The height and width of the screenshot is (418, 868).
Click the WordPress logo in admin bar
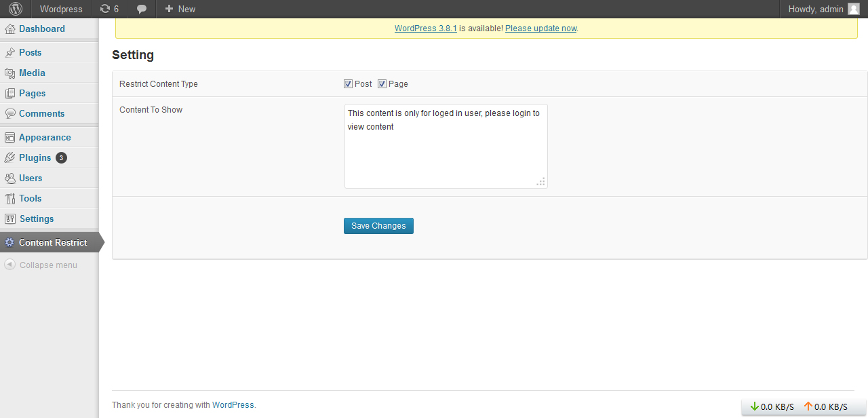tap(15, 9)
